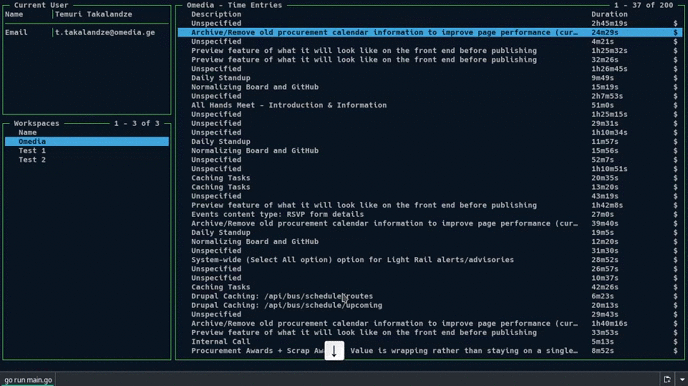Viewport: 688px width, 386px height.
Task: Select Drupal Caching /api/bus/schedule/routes entry
Action: click(x=430, y=296)
